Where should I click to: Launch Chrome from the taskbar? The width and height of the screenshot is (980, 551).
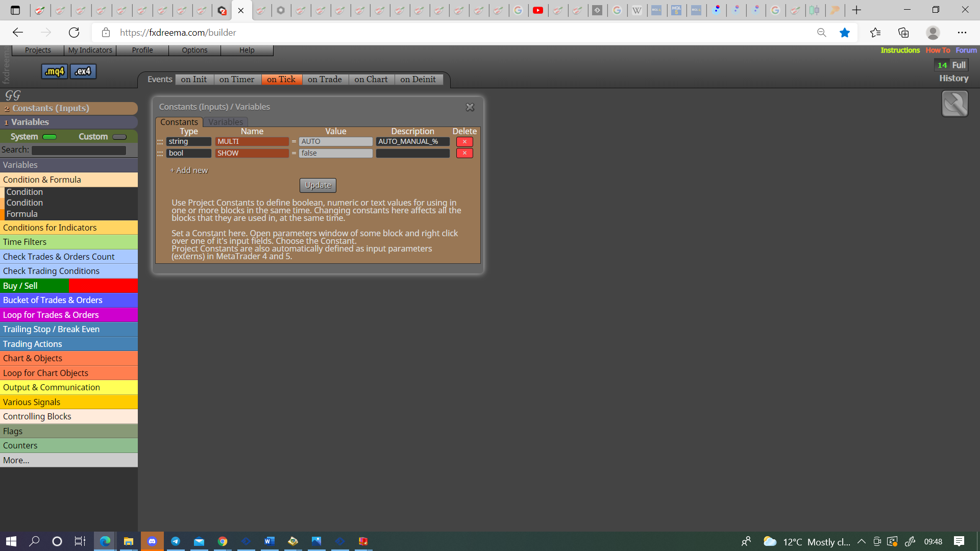click(223, 541)
